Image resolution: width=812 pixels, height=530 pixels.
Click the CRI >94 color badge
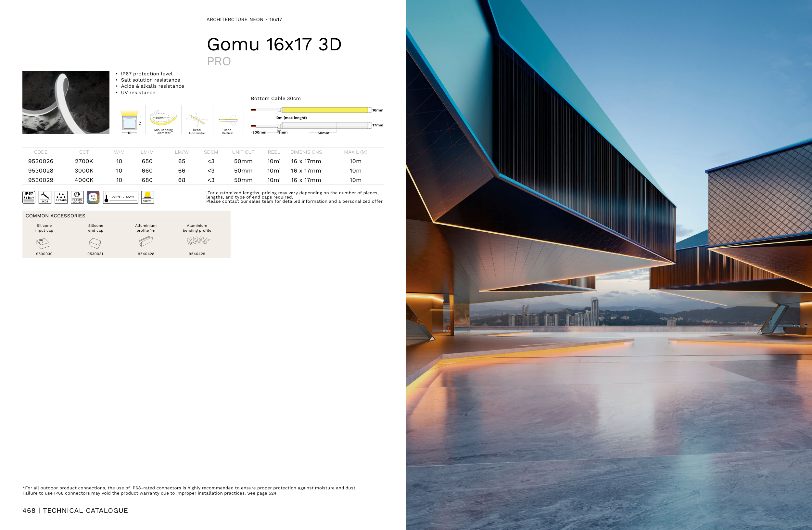pyautogui.click(x=93, y=197)
